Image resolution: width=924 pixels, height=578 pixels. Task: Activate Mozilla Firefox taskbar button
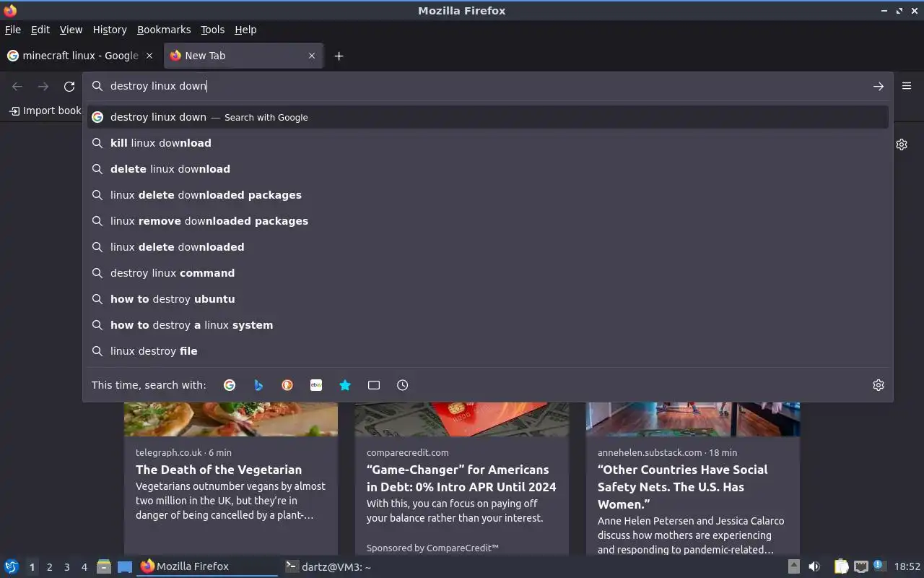[207, 566]
